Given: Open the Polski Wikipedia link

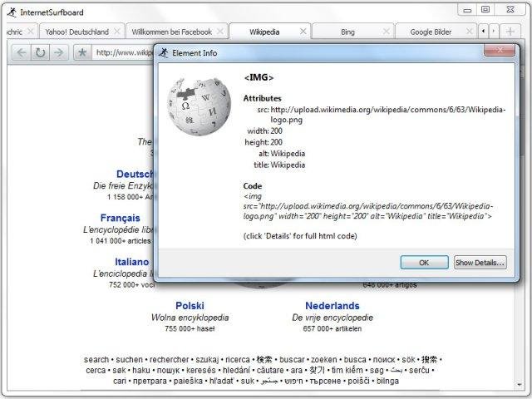Looking at the screenshot, I should (x=190, y=306).
